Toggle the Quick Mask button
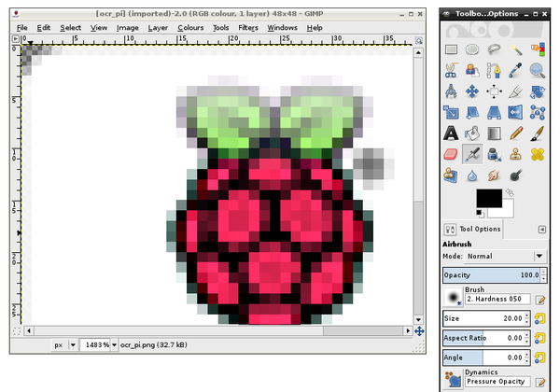 point(17,331)
